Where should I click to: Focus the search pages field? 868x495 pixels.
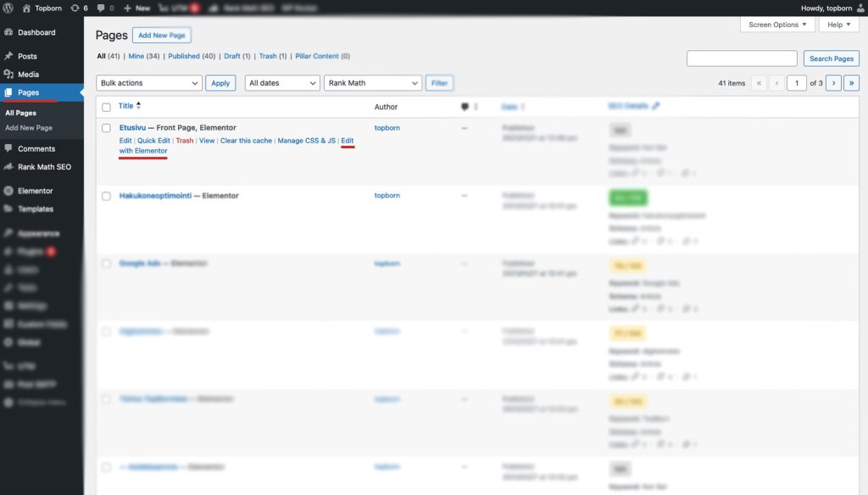[742, 58]
